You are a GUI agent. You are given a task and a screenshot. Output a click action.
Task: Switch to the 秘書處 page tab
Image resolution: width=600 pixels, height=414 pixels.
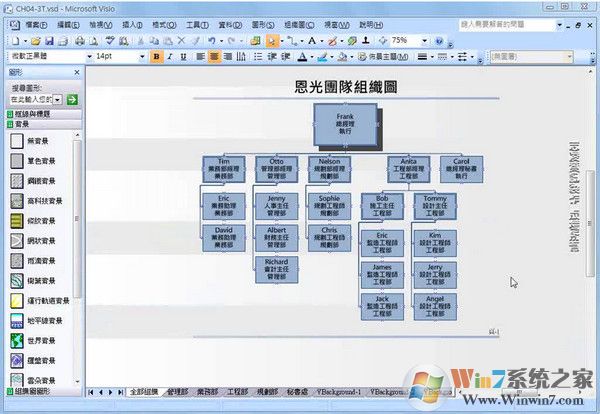pos(297,392)
